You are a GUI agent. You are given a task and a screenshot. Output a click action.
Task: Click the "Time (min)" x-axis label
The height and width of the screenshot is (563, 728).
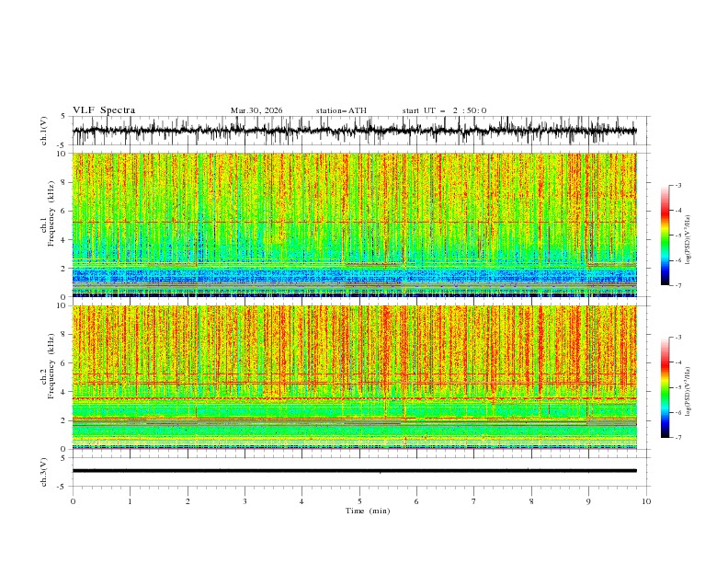point(368,511)
